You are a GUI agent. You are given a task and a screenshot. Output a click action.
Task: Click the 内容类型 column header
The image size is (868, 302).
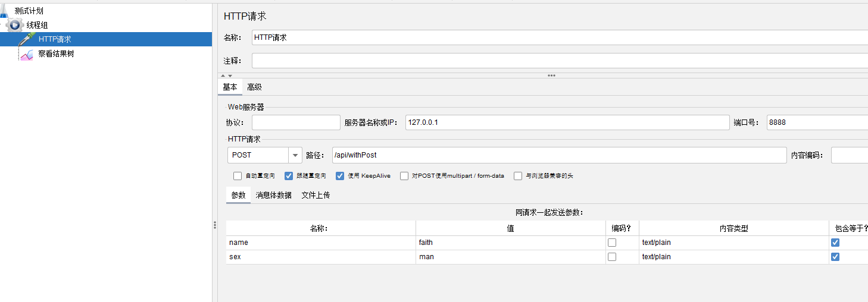733,228
